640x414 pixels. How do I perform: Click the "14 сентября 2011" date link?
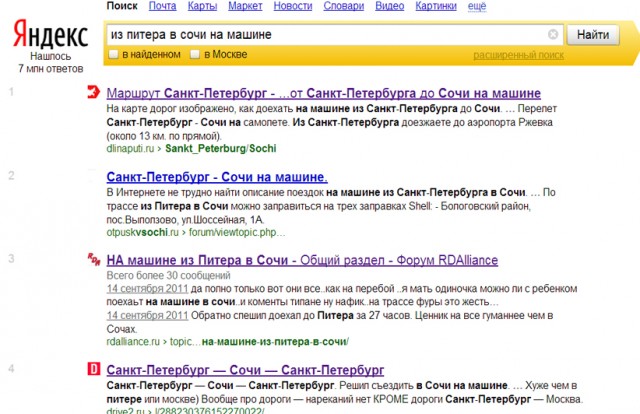(146, 287)
